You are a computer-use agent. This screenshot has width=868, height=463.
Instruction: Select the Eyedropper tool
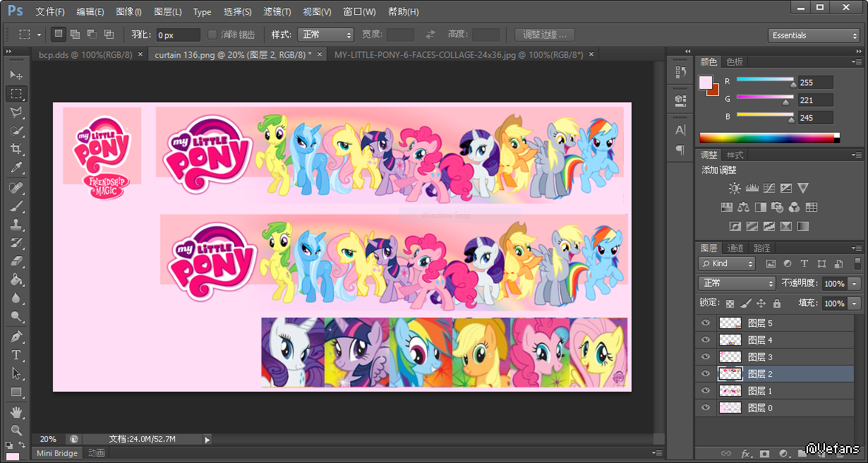(16, 167)
